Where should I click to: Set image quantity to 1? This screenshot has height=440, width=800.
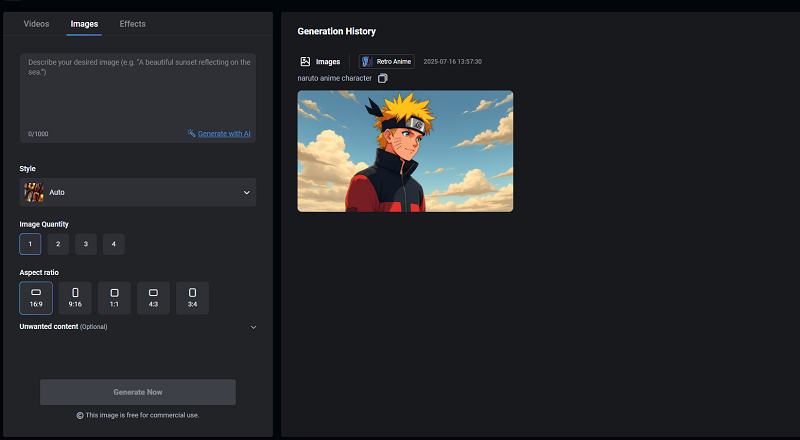(30, 244)
